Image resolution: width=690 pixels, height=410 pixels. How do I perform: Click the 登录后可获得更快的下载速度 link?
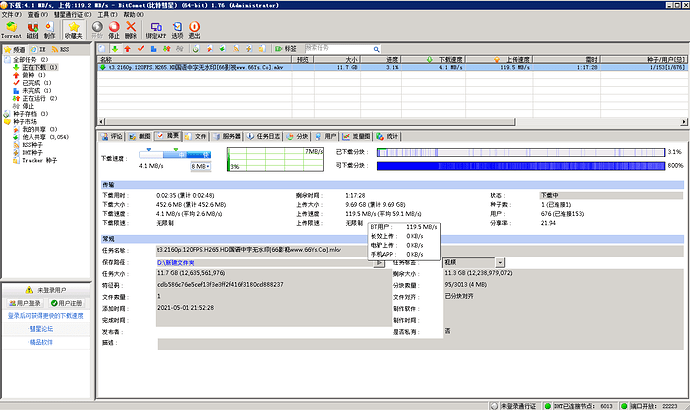(45, 316)
